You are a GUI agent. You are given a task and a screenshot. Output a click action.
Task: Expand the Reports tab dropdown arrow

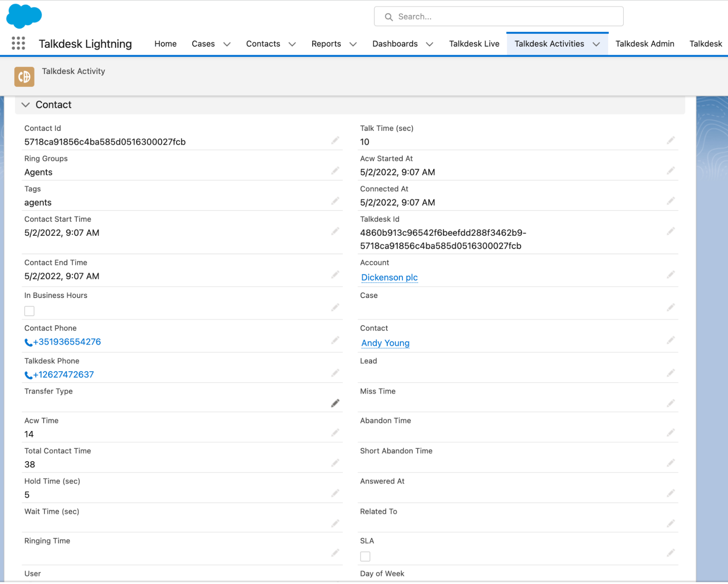pyautogui.click(x=353, y=44)
